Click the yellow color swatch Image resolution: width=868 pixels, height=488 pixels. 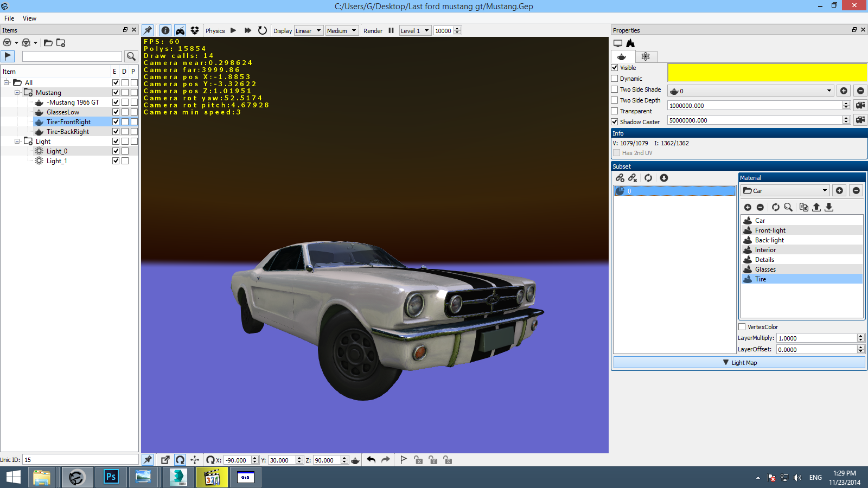coord(767,72)
